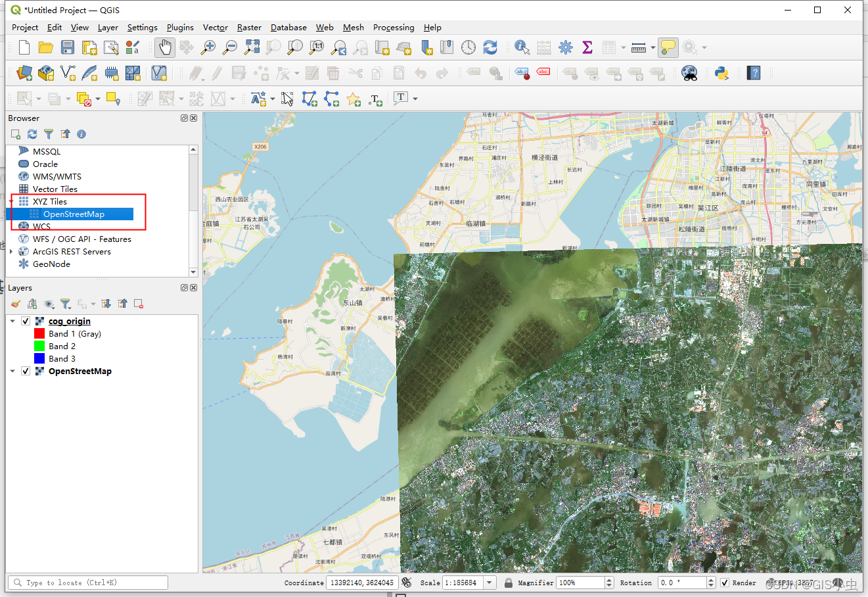The width and height of the screenshot is (868, 597).
Task: Click the Collapse All icon in Browser panel
Action: tap(65, 134)
